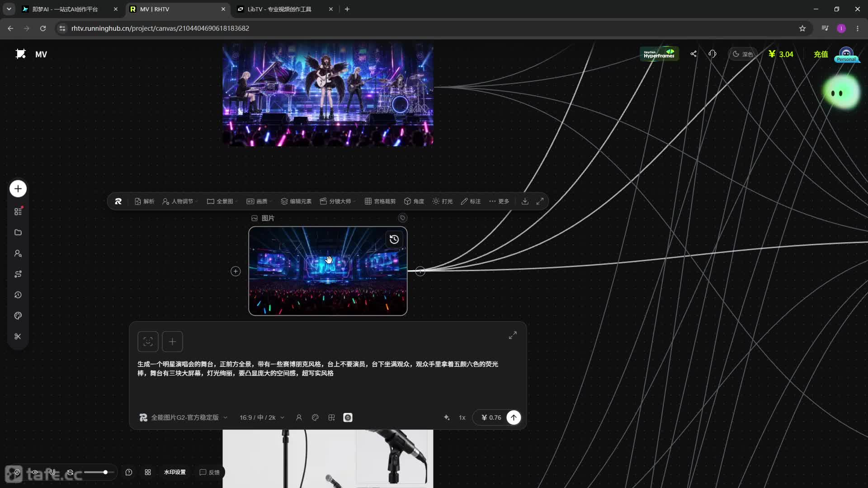Choose the 角度 angle tool

tap(414, 202)
